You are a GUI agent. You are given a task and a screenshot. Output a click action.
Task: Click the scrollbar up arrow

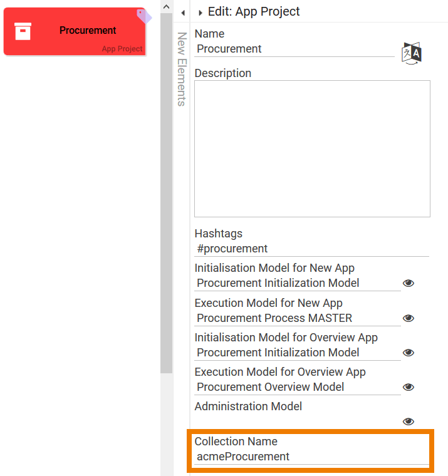pos(166,6)
